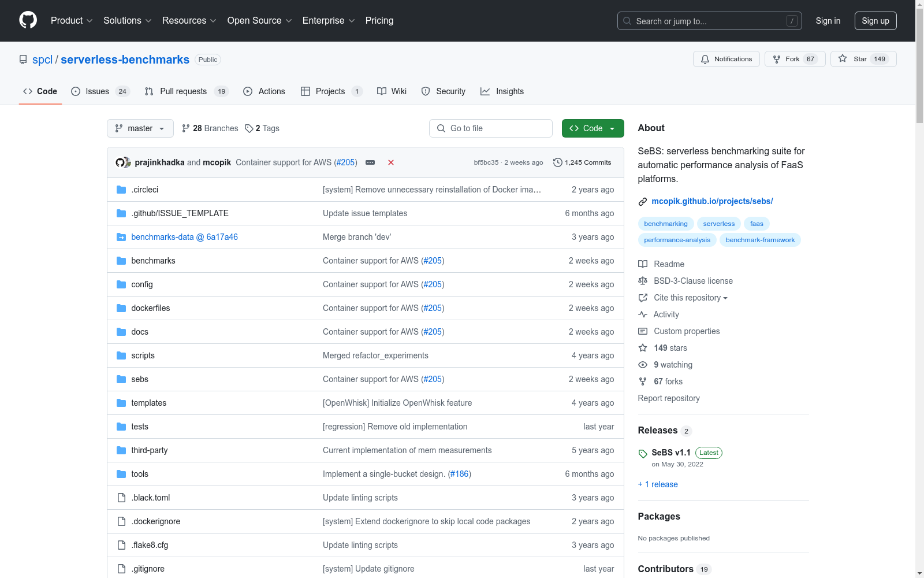
Task: Open the commit history clock icon
Action: [x=557, y=162]
